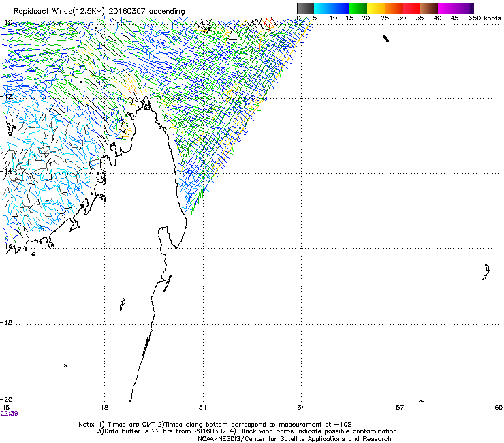
Task: Click the '54' longitude axis label
Action: coord(301,408)
